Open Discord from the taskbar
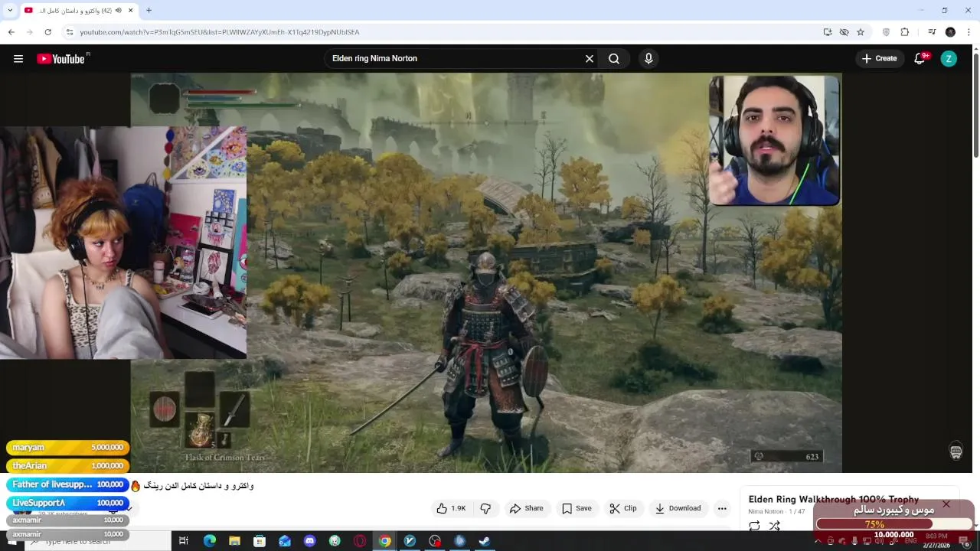The height and width of the screenshot is (551, 980). click(x=309, y=541)
